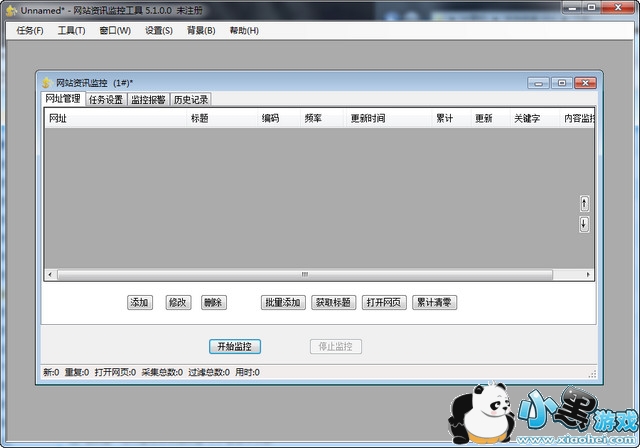Screen dimensions: 640x448
Task: Click the 添加 button
Action: coord(140,302)
